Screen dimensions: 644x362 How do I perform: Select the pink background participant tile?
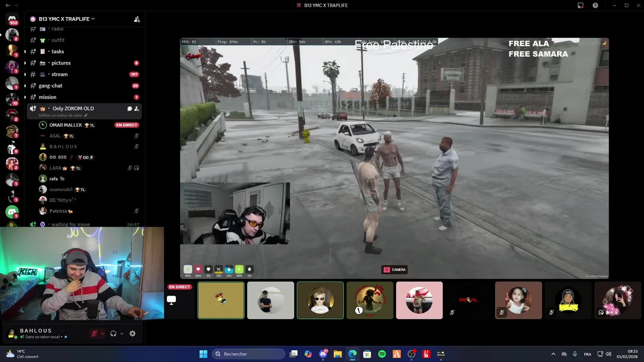point(419,300)
